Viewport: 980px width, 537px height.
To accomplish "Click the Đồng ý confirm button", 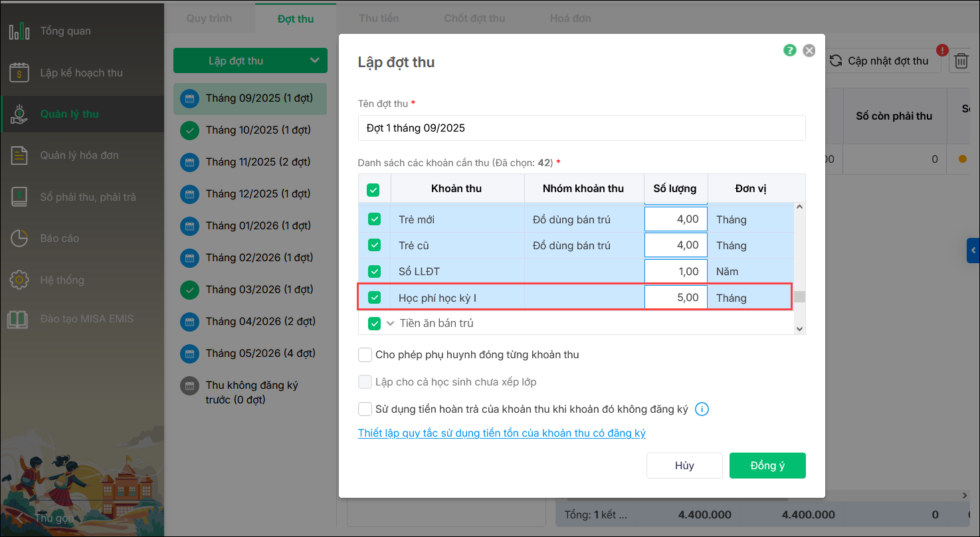I will click(767, 466).
